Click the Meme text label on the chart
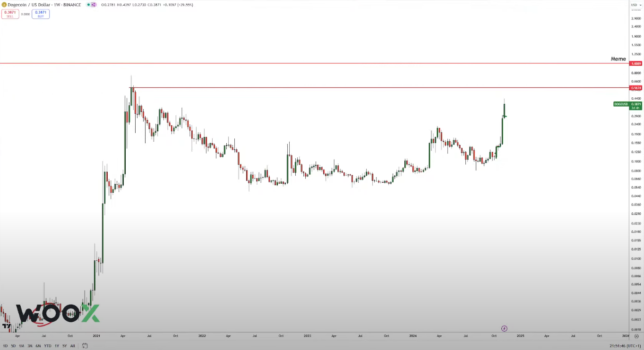This screenshot has width=644, height=350. 618,59
